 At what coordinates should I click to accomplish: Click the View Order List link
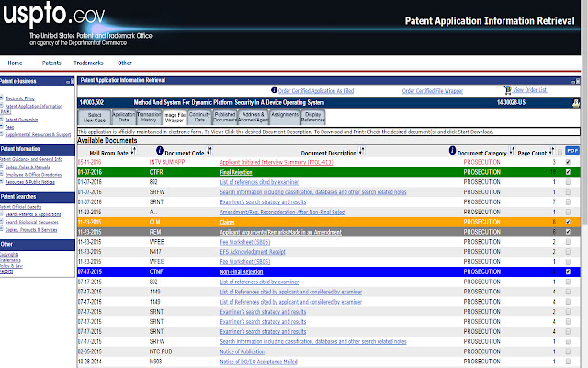click(x=530, y=90)
